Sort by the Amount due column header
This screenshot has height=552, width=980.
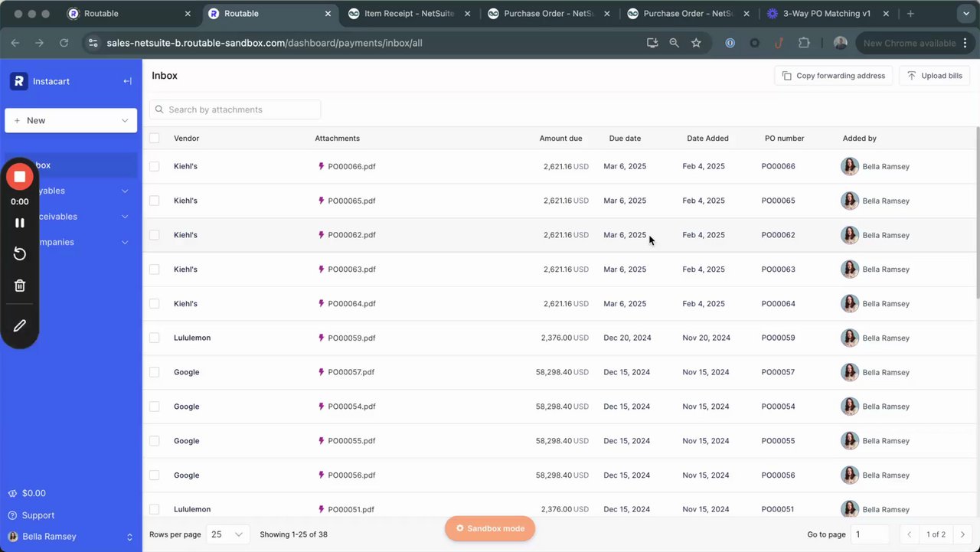(560, 139)
